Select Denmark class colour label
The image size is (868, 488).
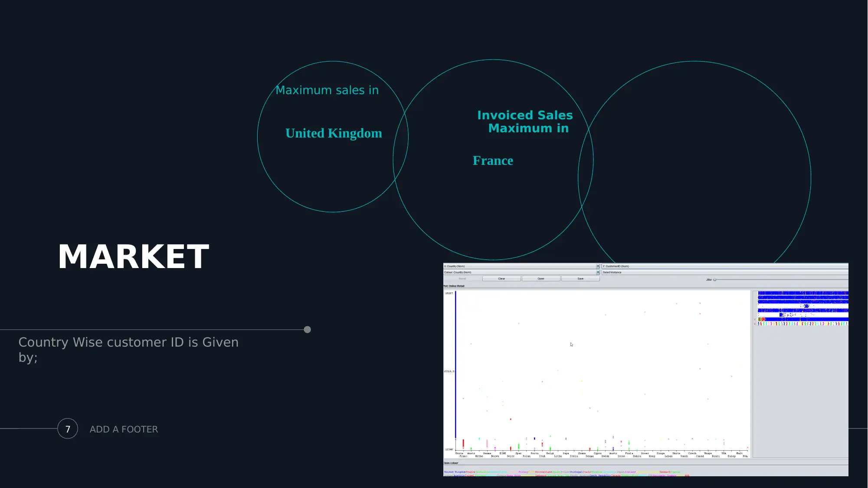(665, 472)
